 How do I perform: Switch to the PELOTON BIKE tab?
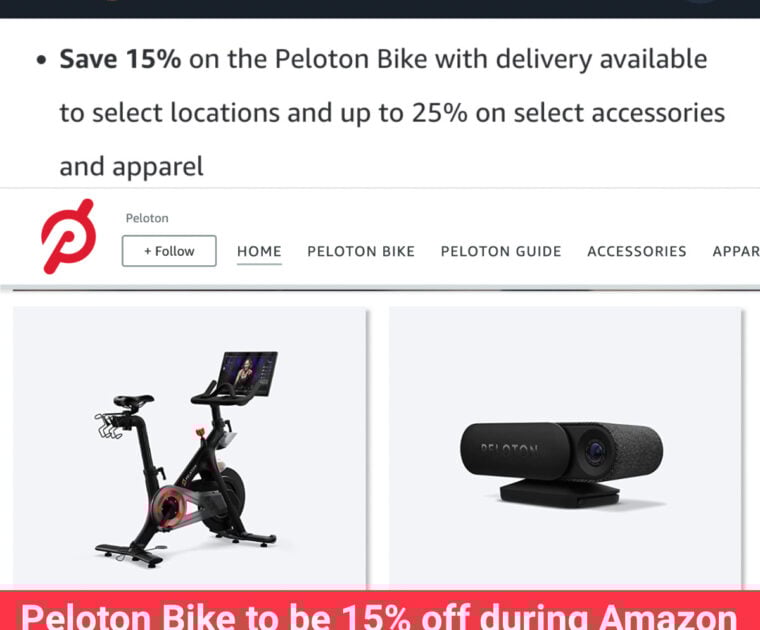tap(361, 252)
